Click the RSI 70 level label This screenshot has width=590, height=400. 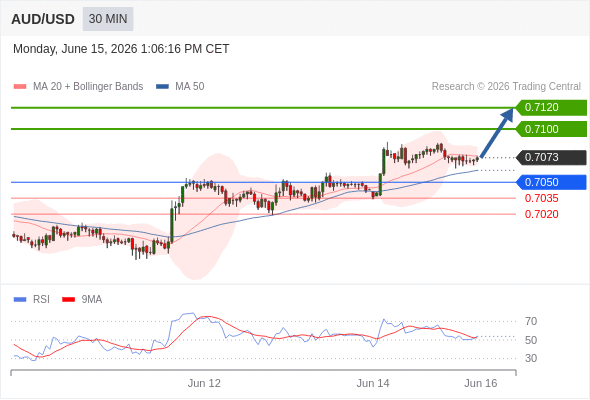[531, 321]
